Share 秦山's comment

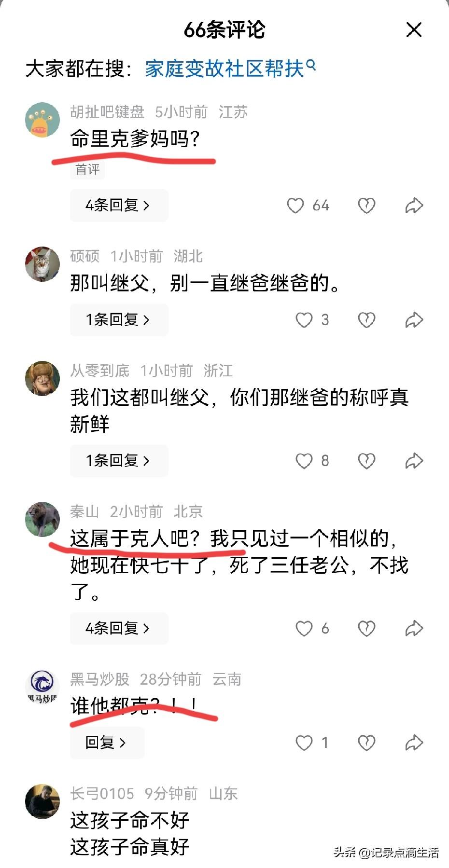(414, 629)
